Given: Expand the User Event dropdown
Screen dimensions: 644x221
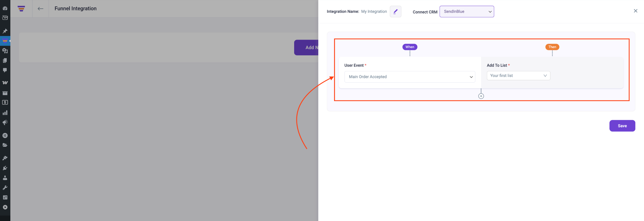Looking at the screenshot, I should [x=410, y=77].
